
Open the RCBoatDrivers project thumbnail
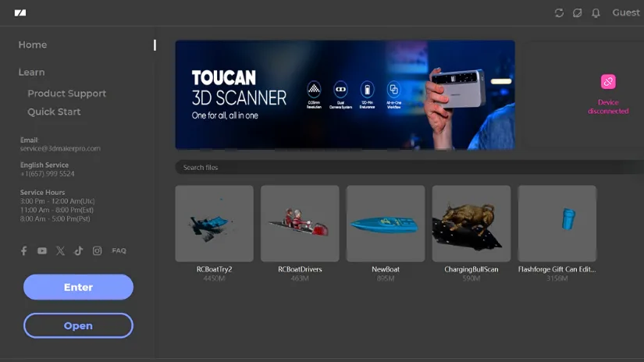tap(300, 223)
